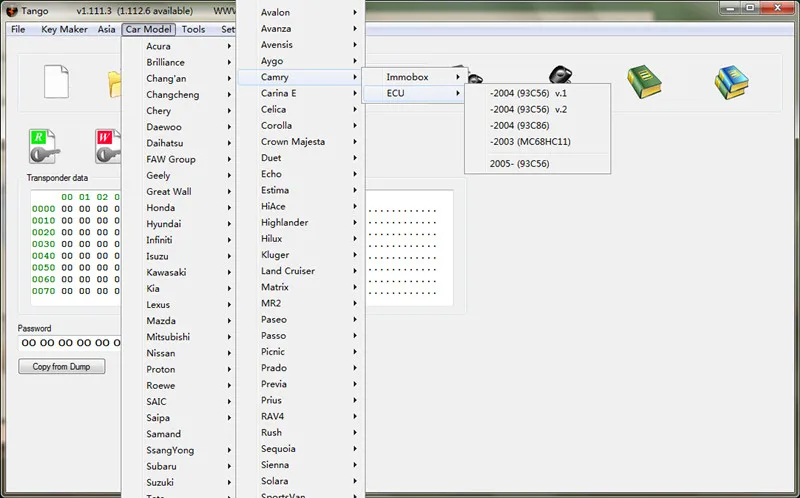This screenshot has height=498, width=800.
Task: Click the black key fob icon
Action: pos(560,74)
